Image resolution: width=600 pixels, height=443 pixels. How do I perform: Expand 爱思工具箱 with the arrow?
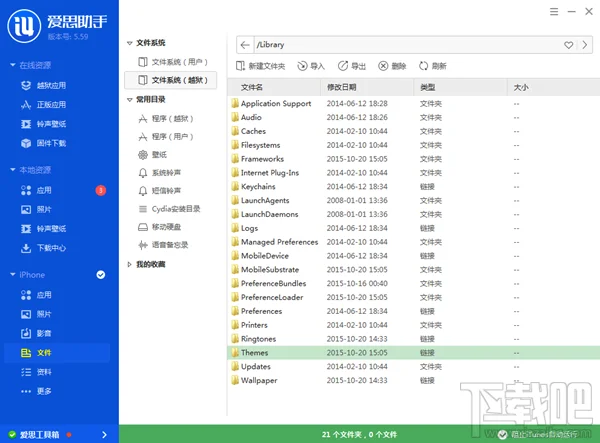(104, 435)
